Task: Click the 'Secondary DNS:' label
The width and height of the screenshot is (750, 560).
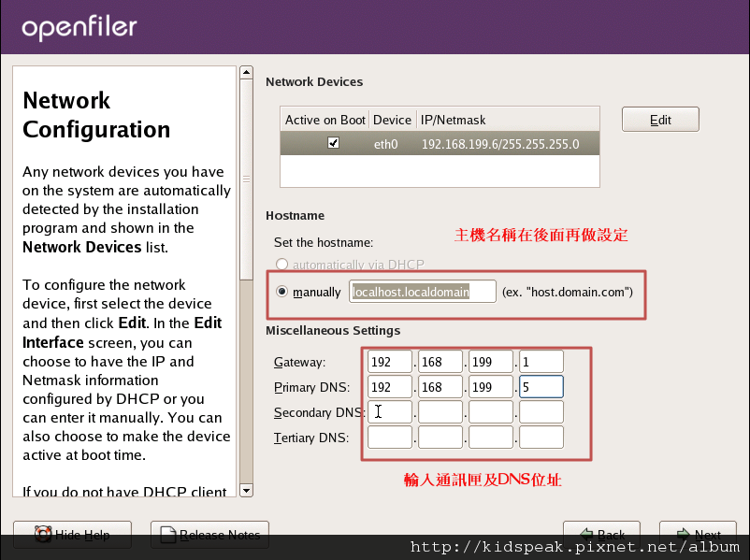Action: [320, 412]
